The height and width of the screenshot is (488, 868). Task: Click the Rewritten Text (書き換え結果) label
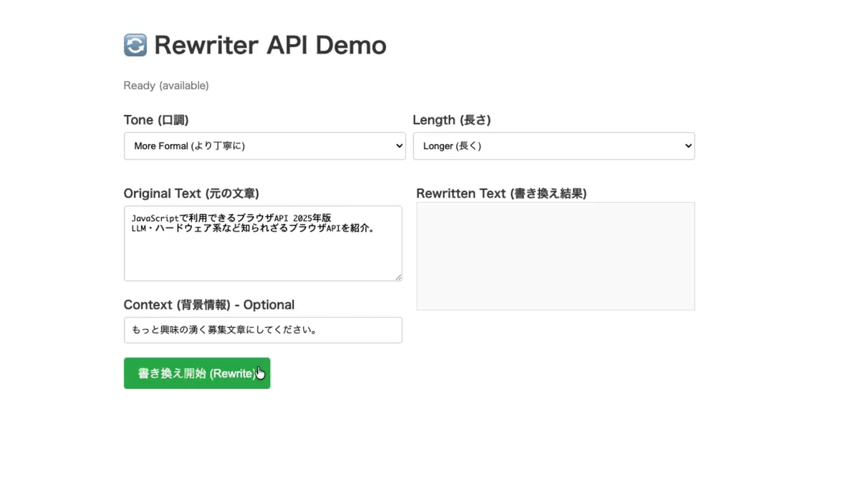(x=501, y=193)
